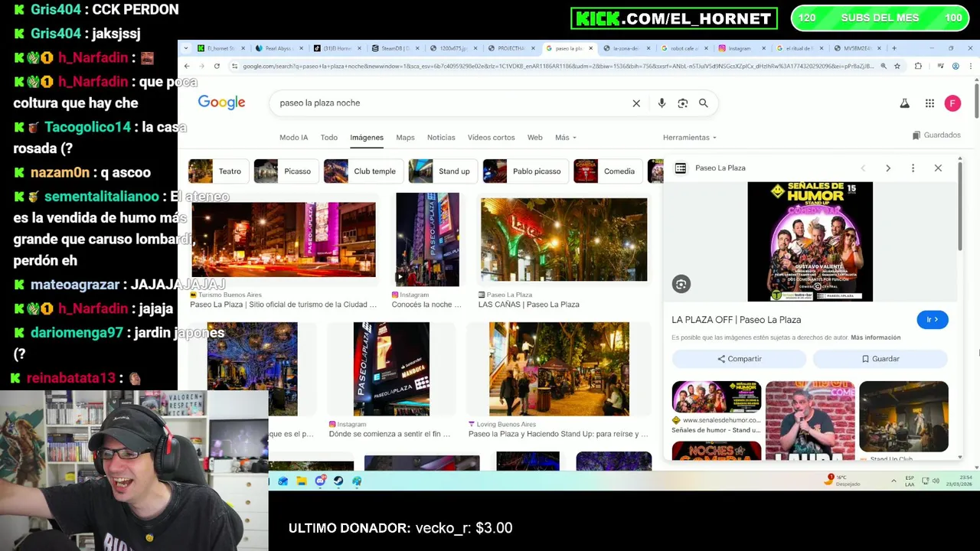Filter images by the Picasso chip
The width and height of the screenshot is (980, 551).
(286, 171)
